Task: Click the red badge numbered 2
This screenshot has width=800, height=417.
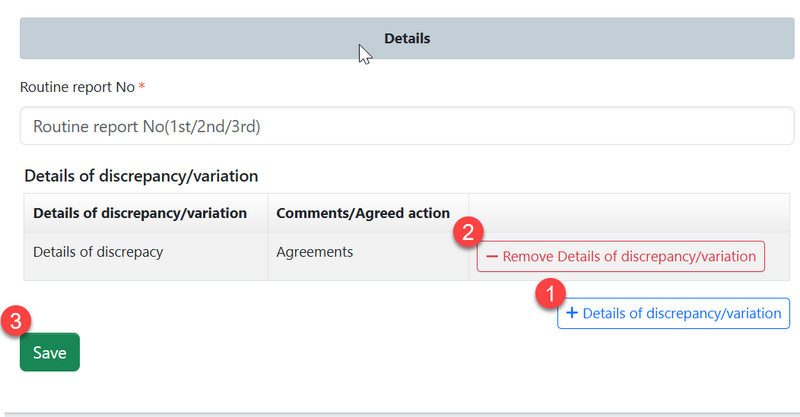Action: [468, 233]
